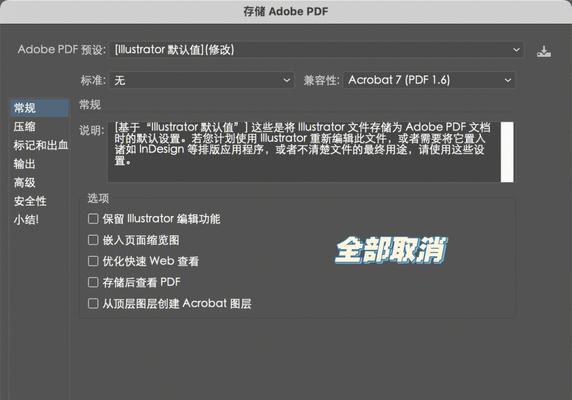Enable 优化快速 Web 查看 checkbox
The width and height of the screenshot is (572, 400).
pos(93,261)
